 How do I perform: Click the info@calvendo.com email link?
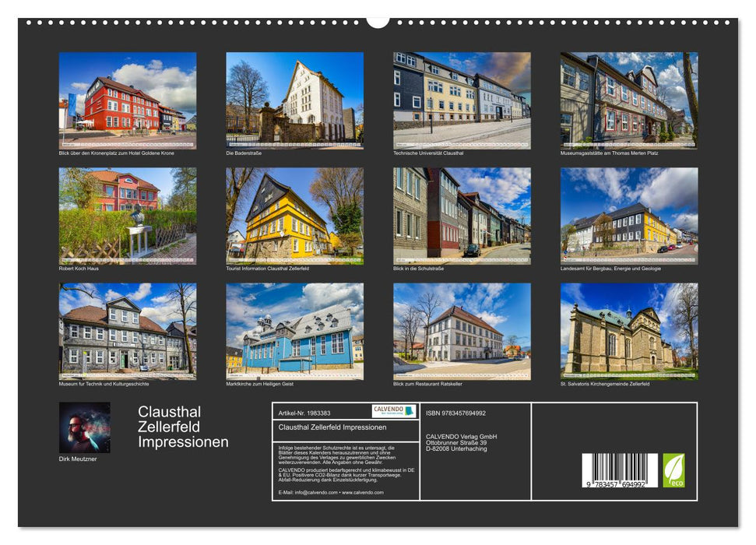tap(316, 492)
